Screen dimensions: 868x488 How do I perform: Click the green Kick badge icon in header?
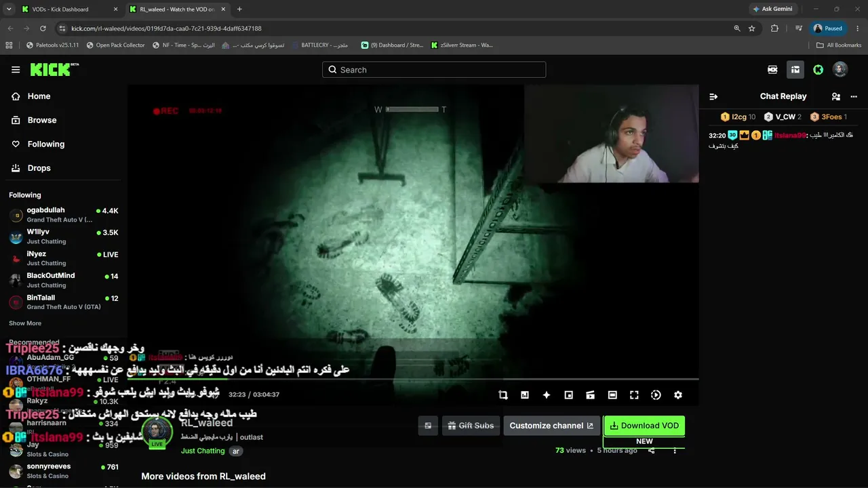point(818,70)
